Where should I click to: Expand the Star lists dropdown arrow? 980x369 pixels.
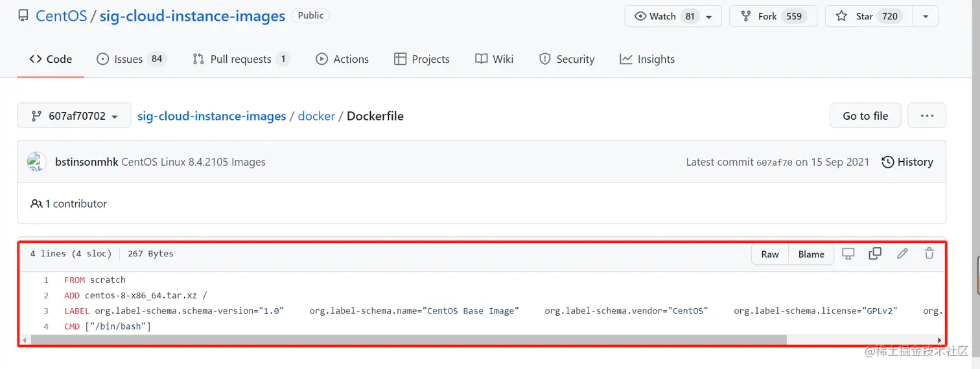click(x=925, y=17)
